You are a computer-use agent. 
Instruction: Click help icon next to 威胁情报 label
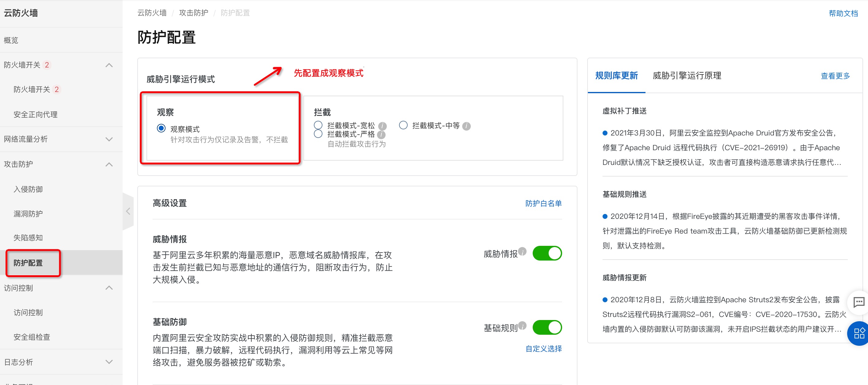tap(522, 251)
